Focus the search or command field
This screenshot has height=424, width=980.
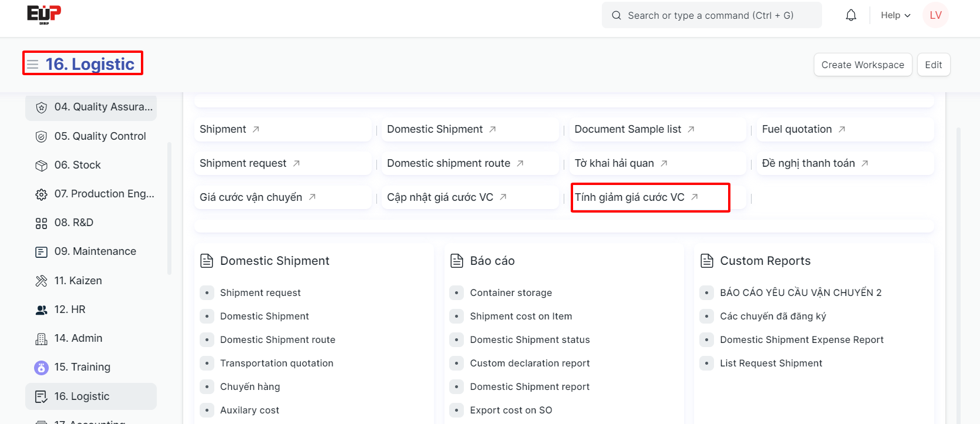(711, 15)
